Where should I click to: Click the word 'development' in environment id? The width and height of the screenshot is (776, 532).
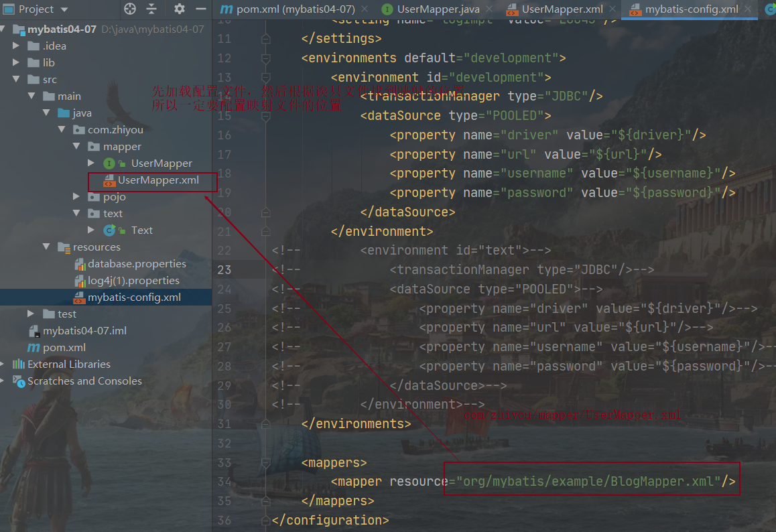tap(497, 77)
